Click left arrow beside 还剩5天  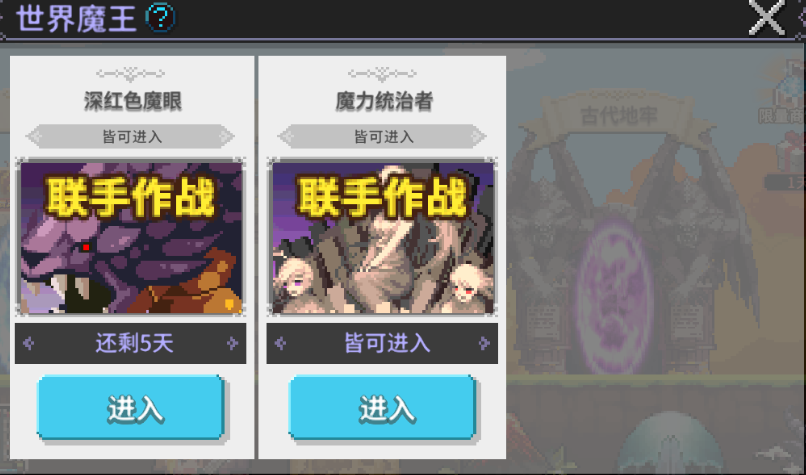coord(29,343)
